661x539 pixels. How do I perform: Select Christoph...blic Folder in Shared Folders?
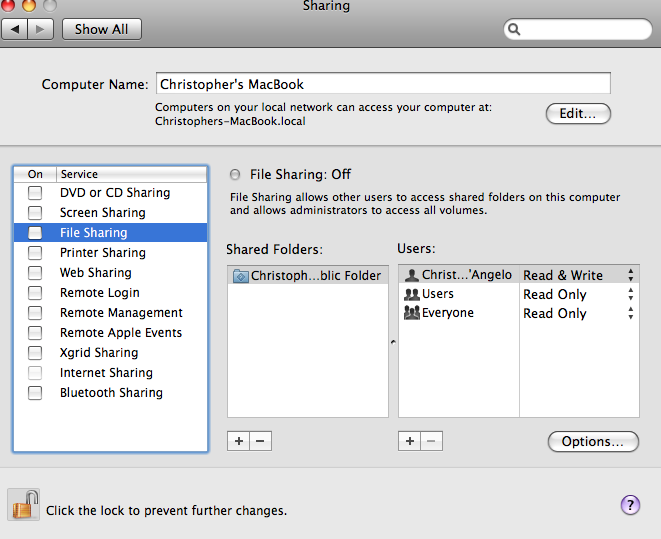[308, 276]
